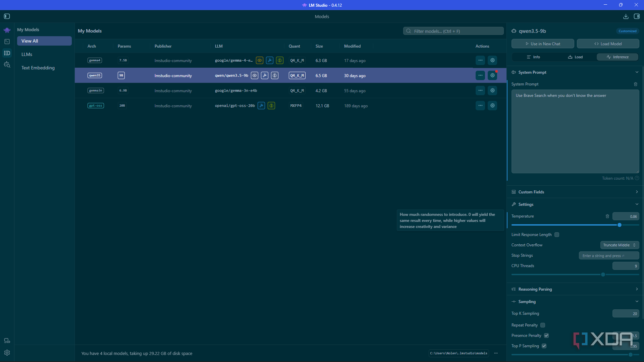Click the Stop Strings input field
This screenshot has width=644, height=362.
(609, 255)
